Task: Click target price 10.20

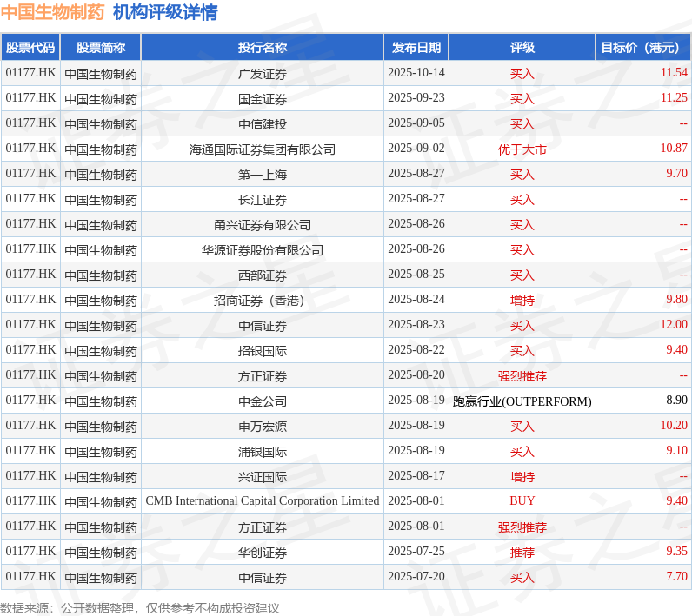Action: [674, 425]
